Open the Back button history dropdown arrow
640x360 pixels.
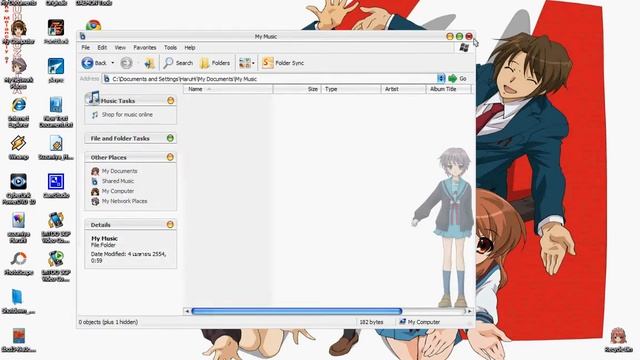[113, 63]
